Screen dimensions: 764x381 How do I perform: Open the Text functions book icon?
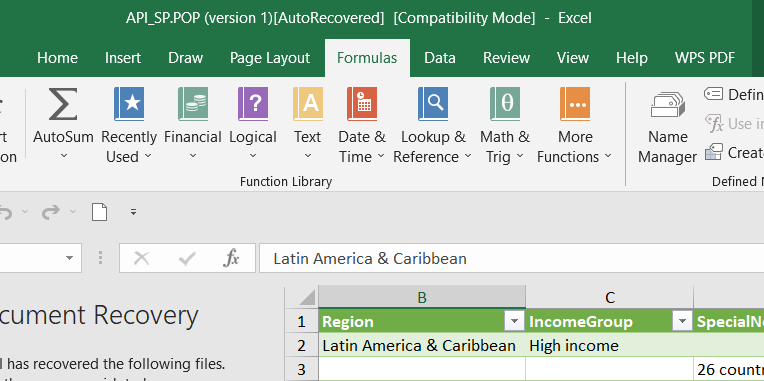click(x=307, y=104)
